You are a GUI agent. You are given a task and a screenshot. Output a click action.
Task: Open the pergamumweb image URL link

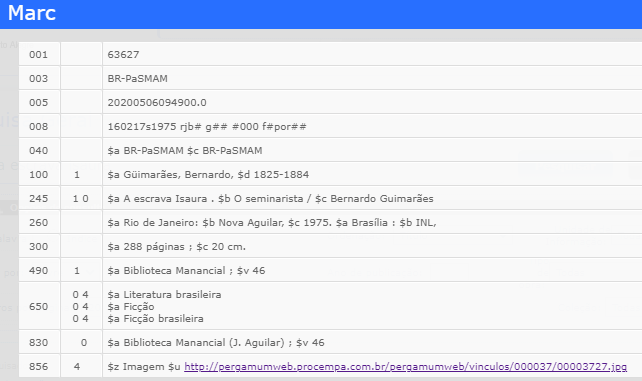(x=405, y=367)
